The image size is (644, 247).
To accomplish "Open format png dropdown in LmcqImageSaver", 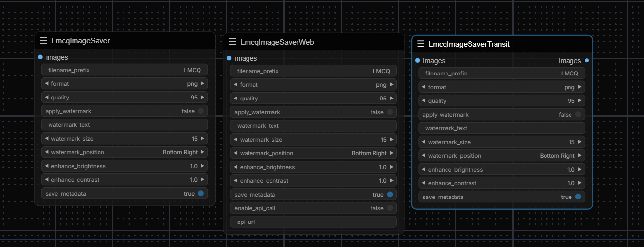I will pos(124,84).
